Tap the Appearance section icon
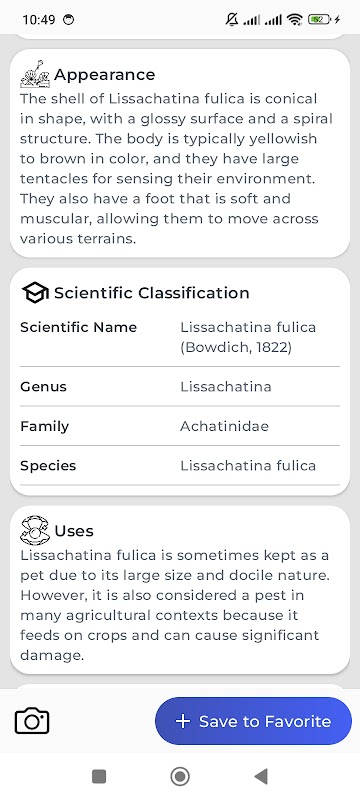The height and width of the screenshot is (800, 360). pos(35,74)
